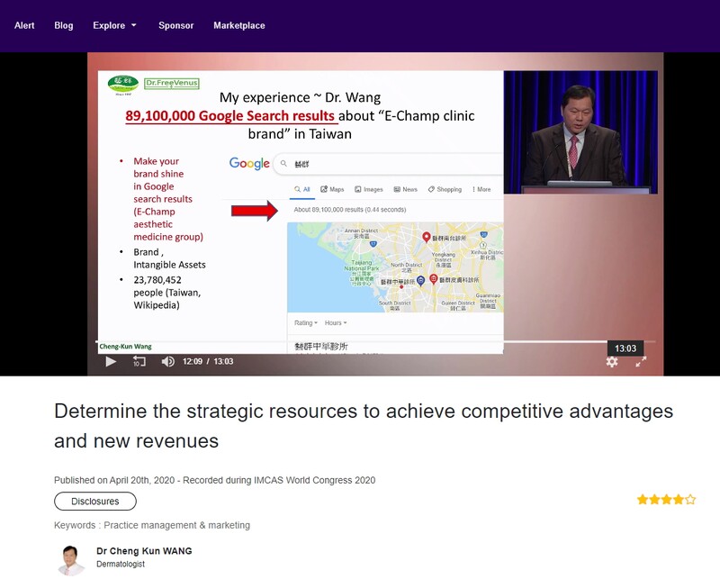
Task: Click the published date text line
Action: [x=214, y=480]
